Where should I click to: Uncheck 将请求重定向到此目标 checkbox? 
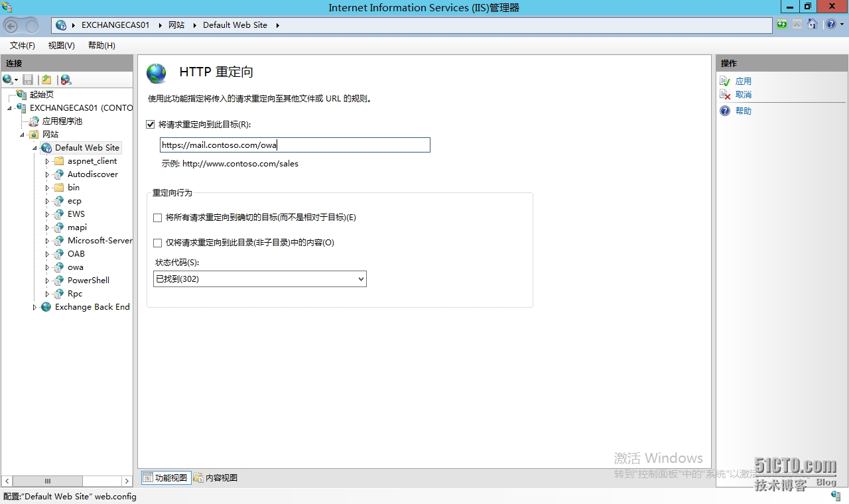(x=151, y=125)
